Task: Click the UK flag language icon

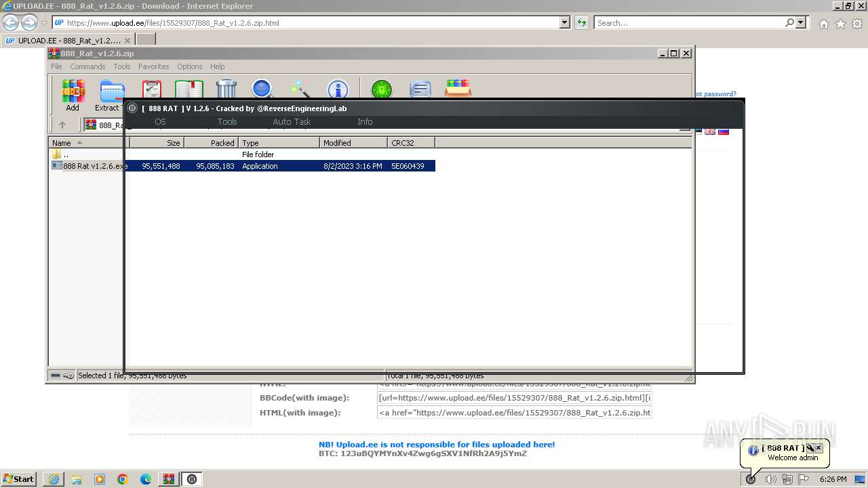Action: point(710,131)
